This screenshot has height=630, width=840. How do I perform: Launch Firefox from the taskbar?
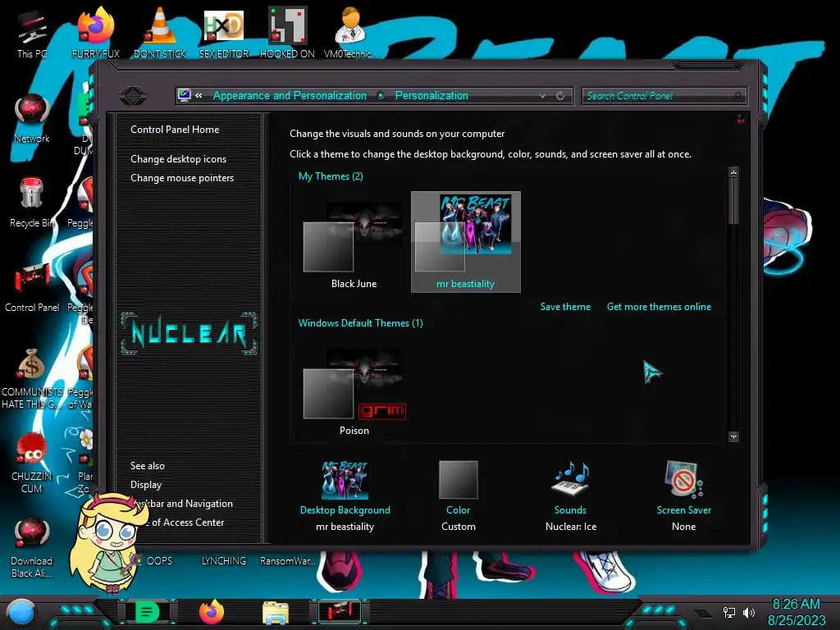(212, 612)
